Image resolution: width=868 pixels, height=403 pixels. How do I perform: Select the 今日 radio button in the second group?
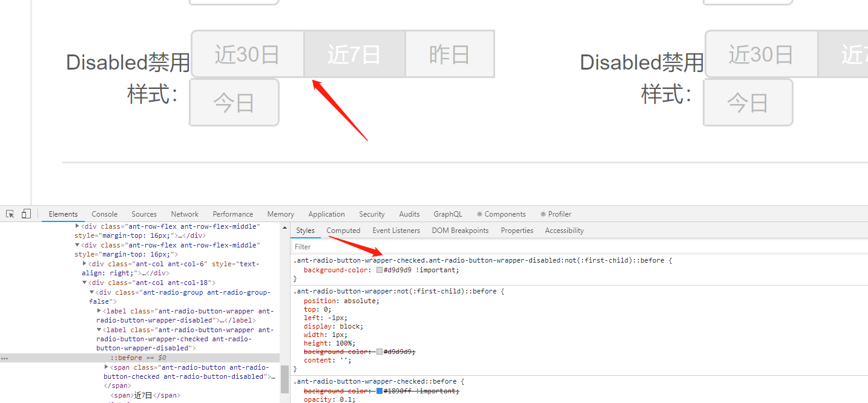click(x=748, y=102)
